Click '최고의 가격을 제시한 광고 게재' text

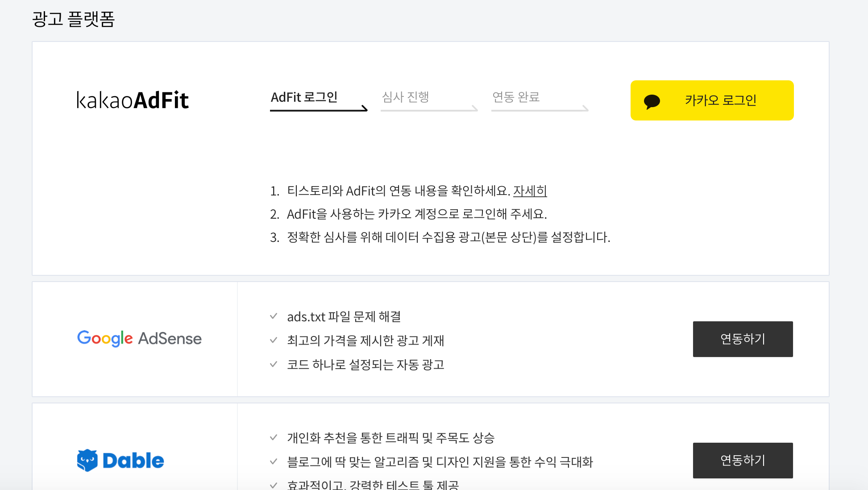coord(365,341)
